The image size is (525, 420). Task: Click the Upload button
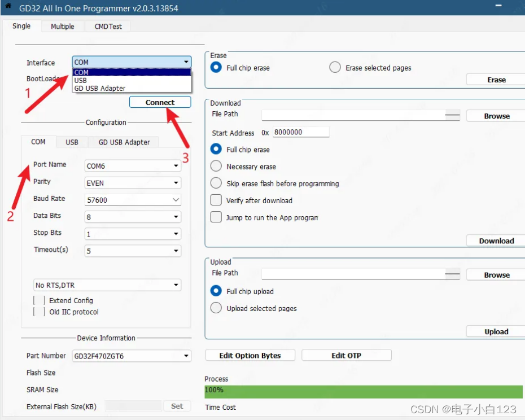[x=496, y=331]
